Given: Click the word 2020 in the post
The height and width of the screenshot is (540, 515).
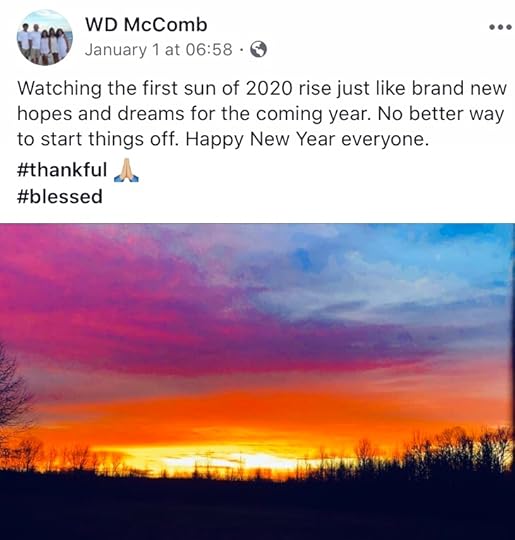Looking at the screenshot, I should (269, 89).
